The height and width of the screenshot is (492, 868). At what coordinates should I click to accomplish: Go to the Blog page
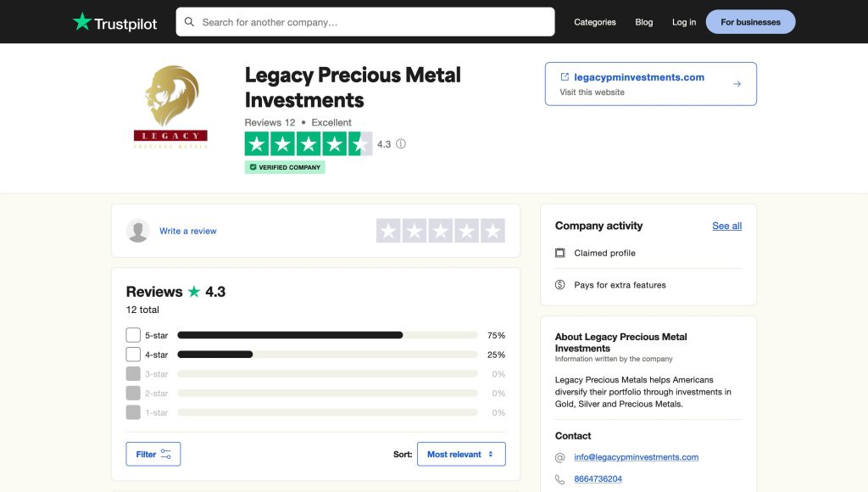pos(644,22)
